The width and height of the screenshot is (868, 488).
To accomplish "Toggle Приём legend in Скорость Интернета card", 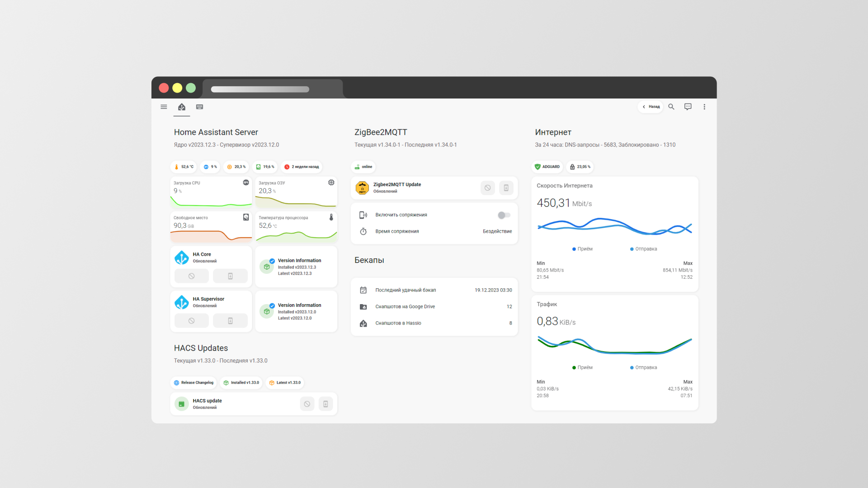I will pos(582,249).
